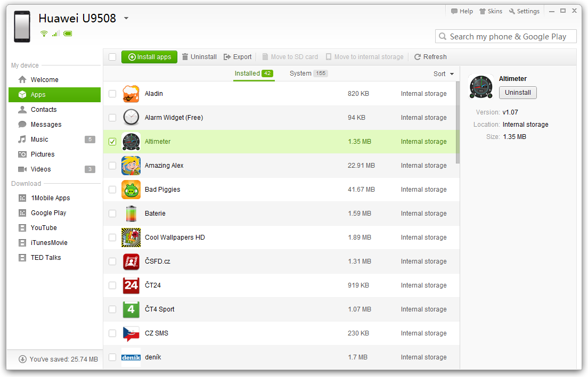Click the Alarm Widget clock icon
The height and width of the screenshot is (377, 588).
pos(131,117)
